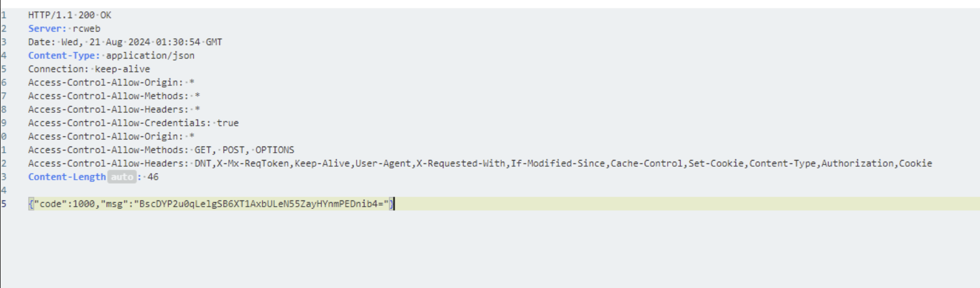
Task: Select the Content-Type header name
Action: (64, 56)
